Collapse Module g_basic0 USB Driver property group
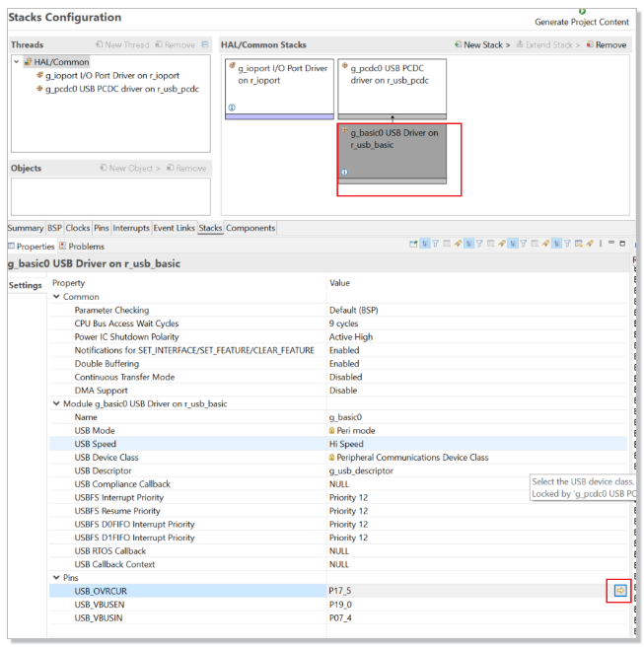Viewport: 644px width, 649px height. 56,403
